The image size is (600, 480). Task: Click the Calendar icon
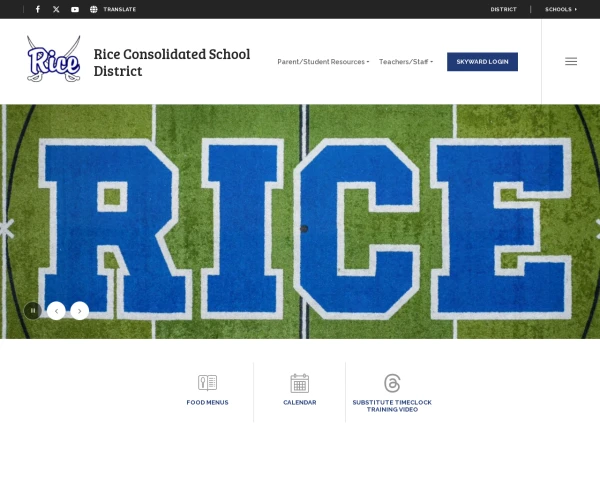point(300,383)
